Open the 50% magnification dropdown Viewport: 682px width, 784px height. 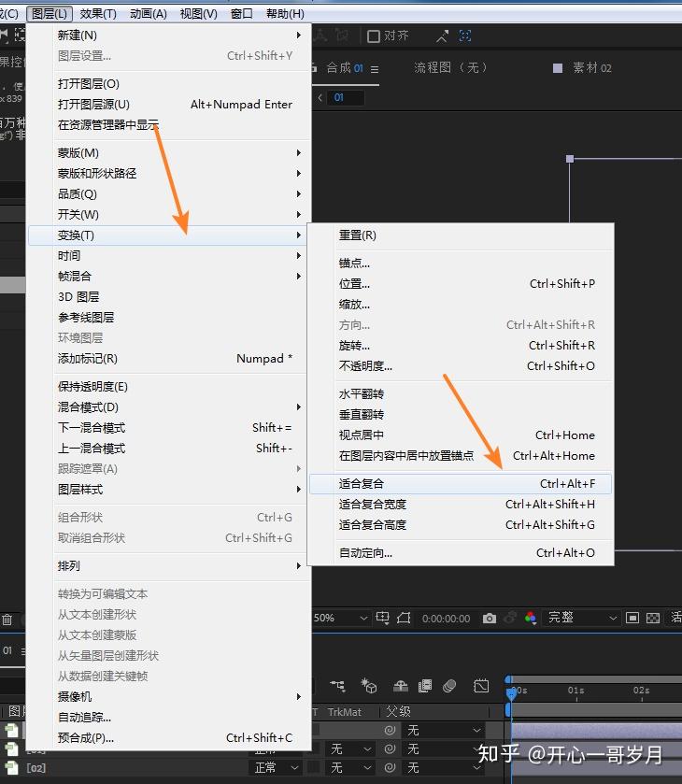[x=341, y=618]
